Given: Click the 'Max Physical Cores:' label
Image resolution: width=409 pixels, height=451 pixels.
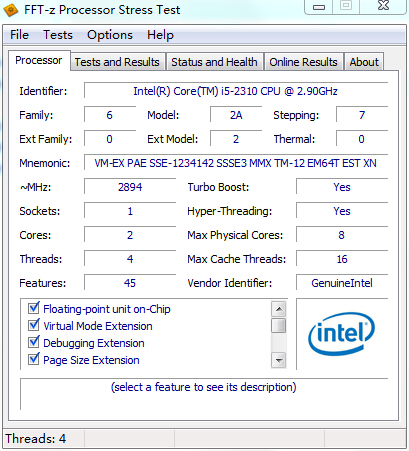Looking at the screenshot, I should coord(235,235).
